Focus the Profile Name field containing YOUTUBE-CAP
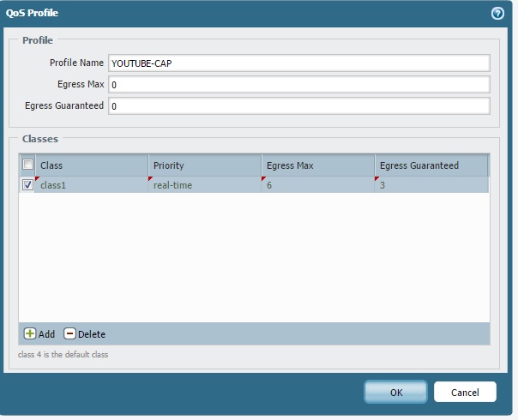The image size is (518, 420). (298, 63)
